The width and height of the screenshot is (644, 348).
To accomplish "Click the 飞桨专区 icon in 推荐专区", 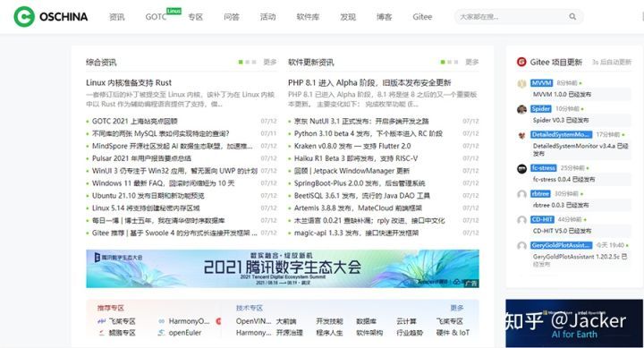I will (101, 321).
